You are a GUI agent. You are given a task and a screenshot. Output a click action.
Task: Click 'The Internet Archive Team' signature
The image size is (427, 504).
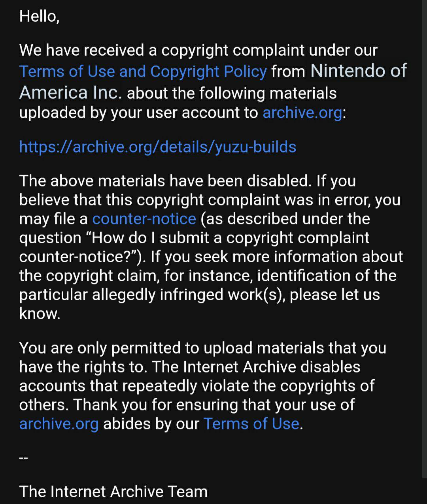113,492
